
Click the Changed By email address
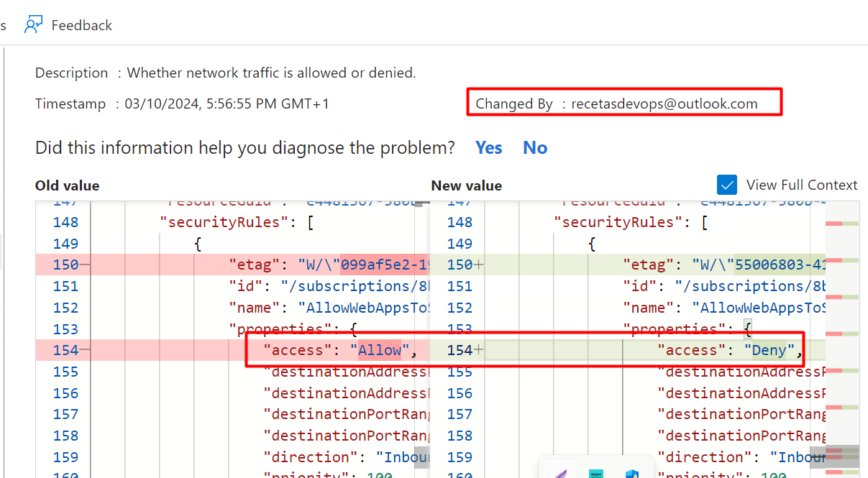point(664,104)
